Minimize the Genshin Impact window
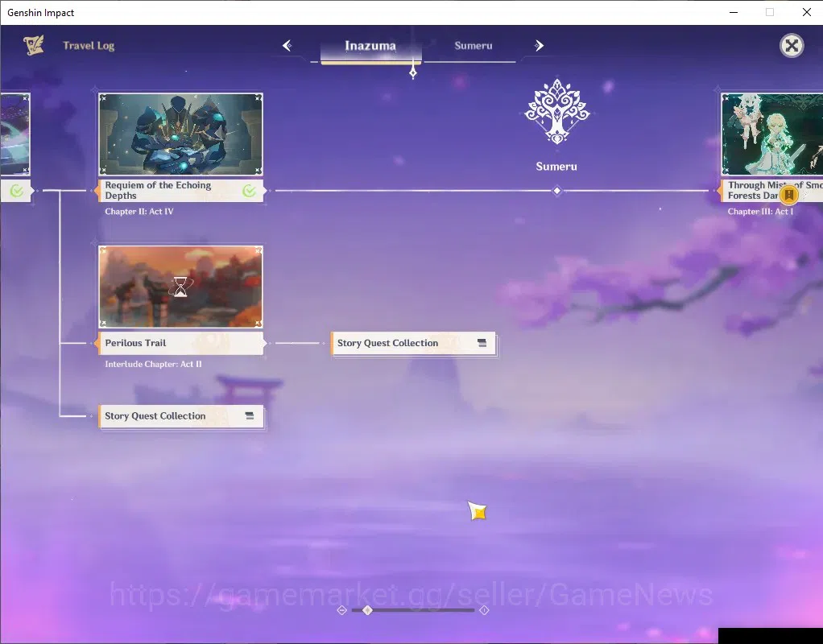The height and width of the screenshot is (644, 823). (x=734, y=12)
